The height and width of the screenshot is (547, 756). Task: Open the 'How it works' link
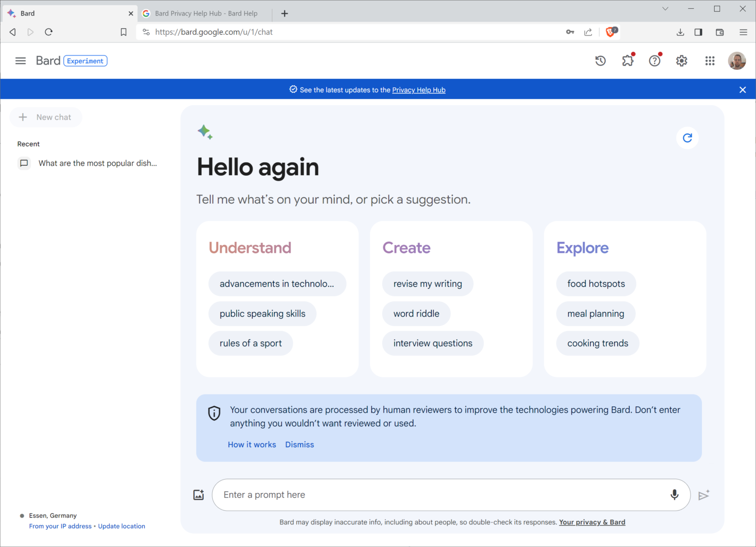tap(252, 445)
